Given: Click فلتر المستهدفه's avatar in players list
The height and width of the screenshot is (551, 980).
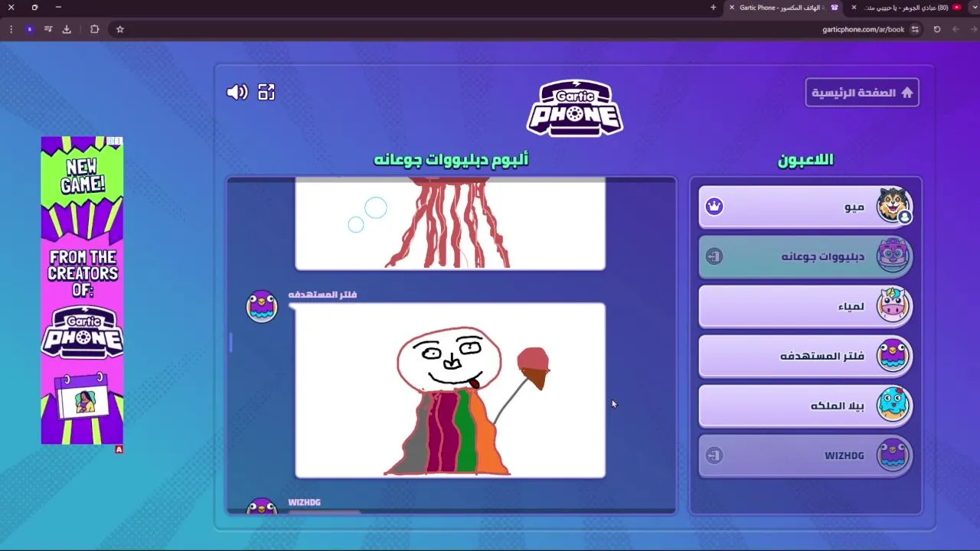Looking at the screenshot, I should 893,355.
